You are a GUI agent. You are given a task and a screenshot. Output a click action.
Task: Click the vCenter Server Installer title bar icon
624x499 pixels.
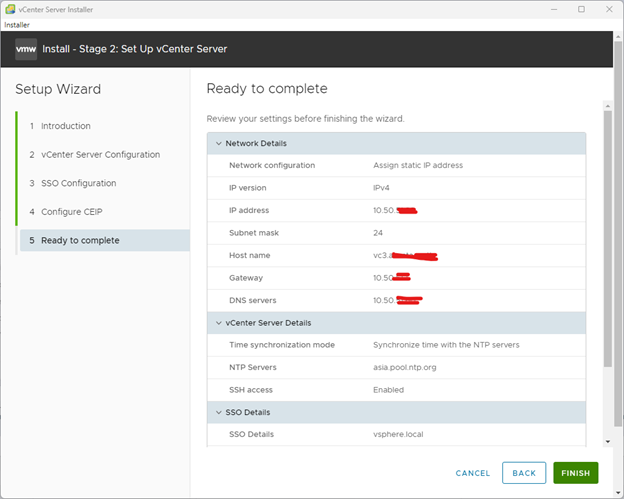pos(10,9)
